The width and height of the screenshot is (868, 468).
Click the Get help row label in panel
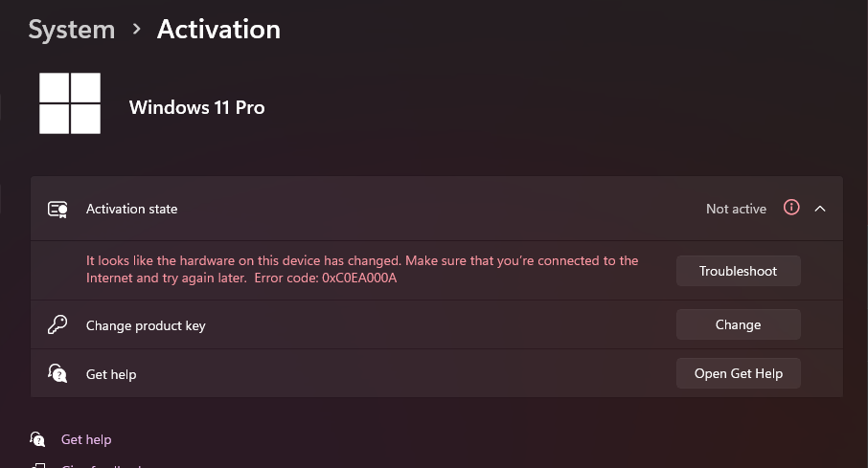(x=111, y=374)
